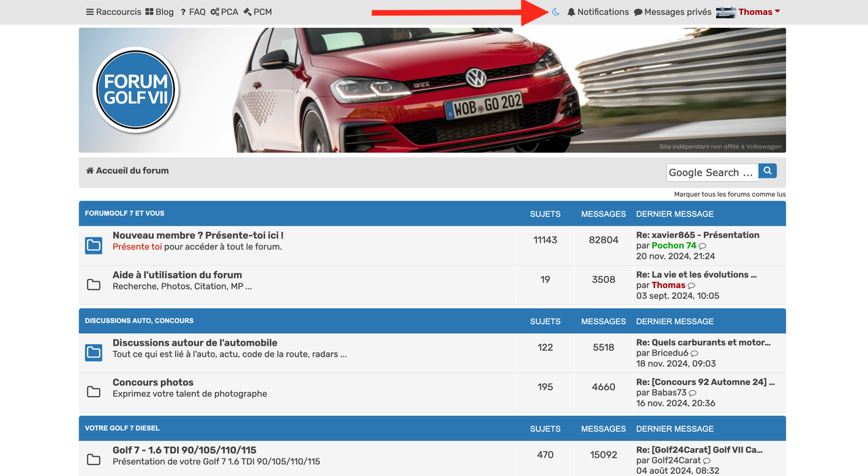868x476 pixels.
Task: Open last post Re: xavier865 - Présentation
Action: click(698, 235)
